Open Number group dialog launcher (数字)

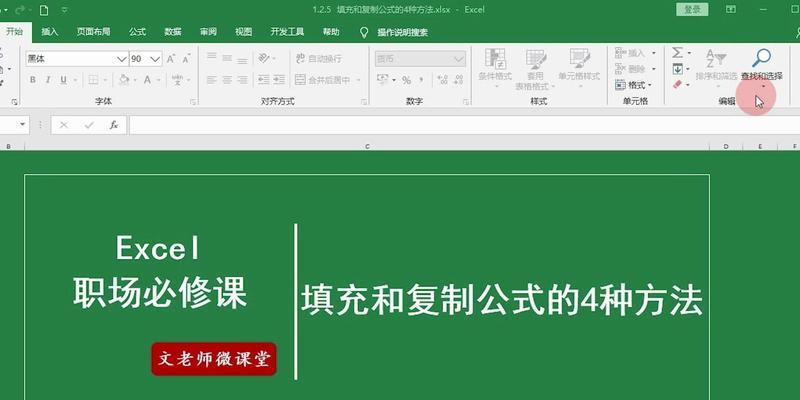click(x=466, y=102)
